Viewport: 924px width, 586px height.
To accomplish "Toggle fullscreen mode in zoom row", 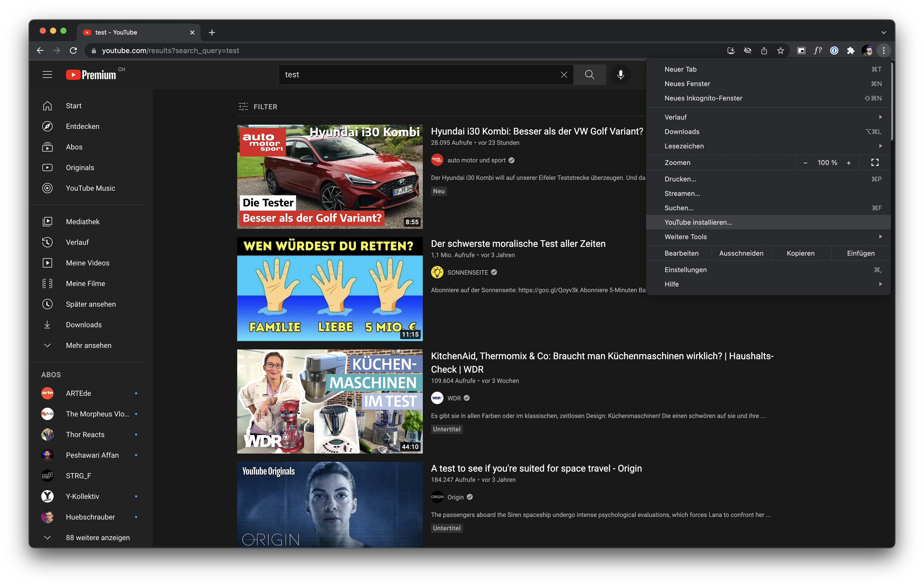I will [x=874, y=163].
